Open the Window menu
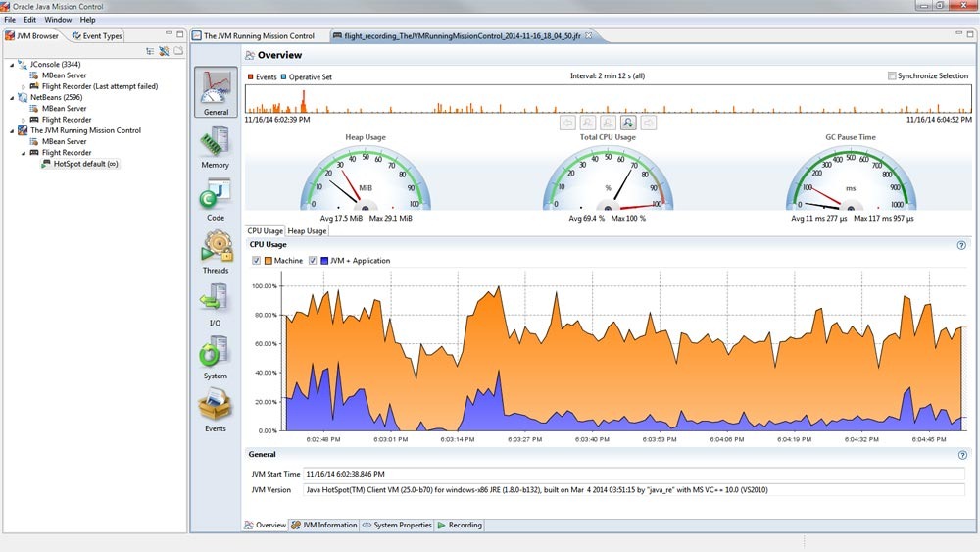Screen dimensions: 980x552 pos(58,20)
